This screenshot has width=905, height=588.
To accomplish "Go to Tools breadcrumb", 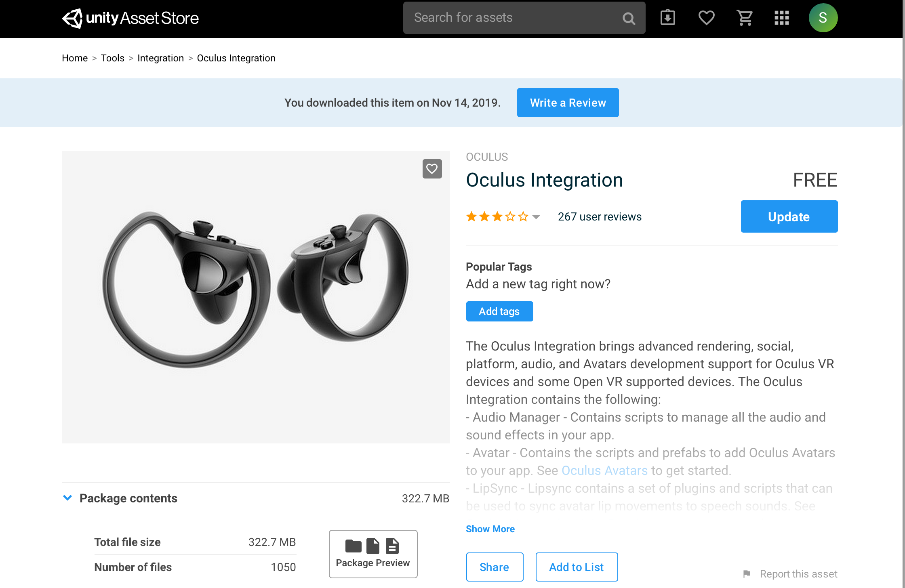I will click(112, 58).
